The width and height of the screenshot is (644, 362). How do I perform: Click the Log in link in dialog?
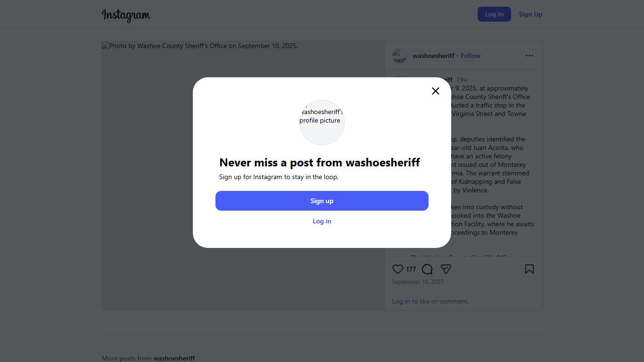pyautogui.click(x=322, y=221)
